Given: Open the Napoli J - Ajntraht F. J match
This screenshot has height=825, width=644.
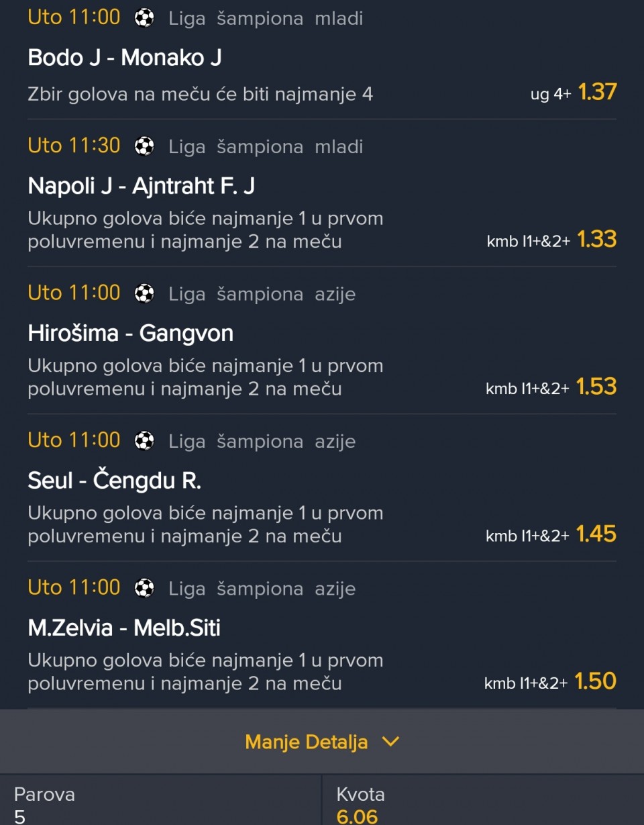Looking at the screenshot, I should click(141, 186).
